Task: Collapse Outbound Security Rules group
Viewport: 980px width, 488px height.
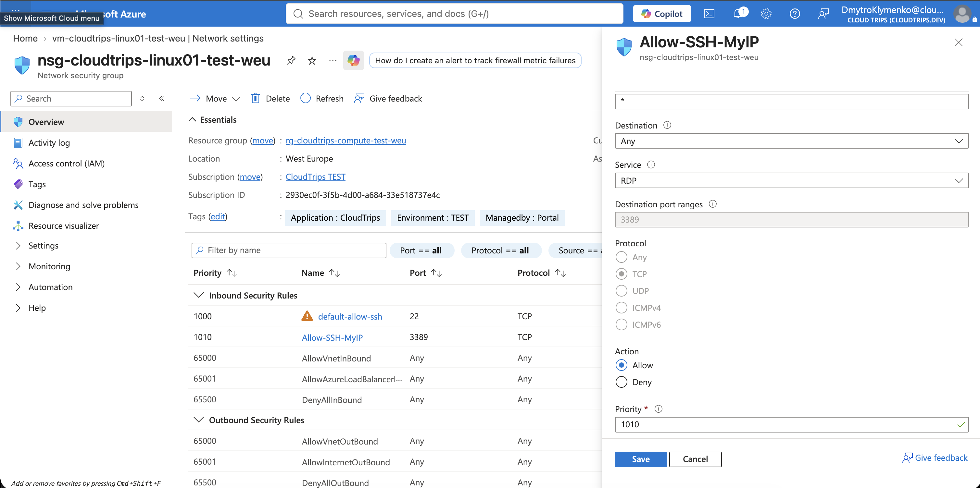Action: [x=199, y=420]
